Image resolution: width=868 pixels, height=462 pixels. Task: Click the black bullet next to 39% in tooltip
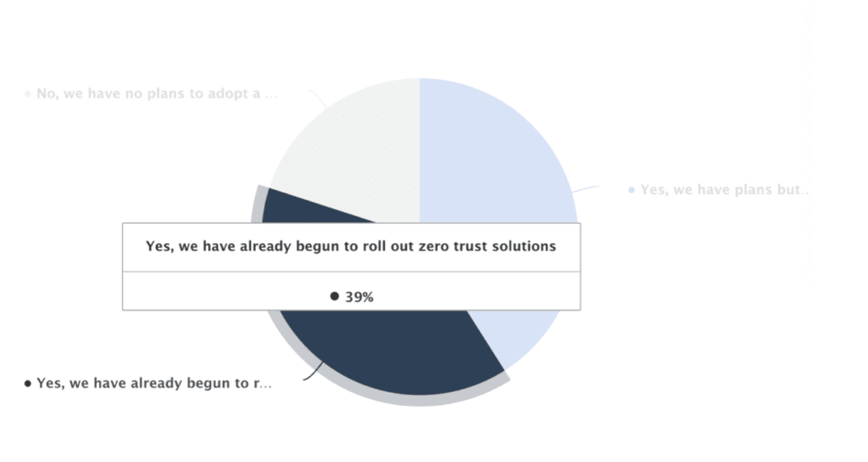(x=335, y=296)
